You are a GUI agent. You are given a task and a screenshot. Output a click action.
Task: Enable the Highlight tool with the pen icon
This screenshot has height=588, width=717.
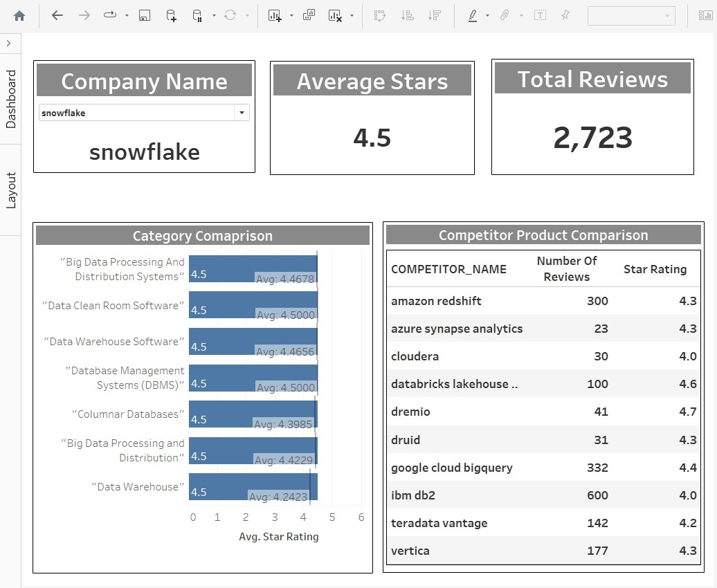click(x=473, y=15)
